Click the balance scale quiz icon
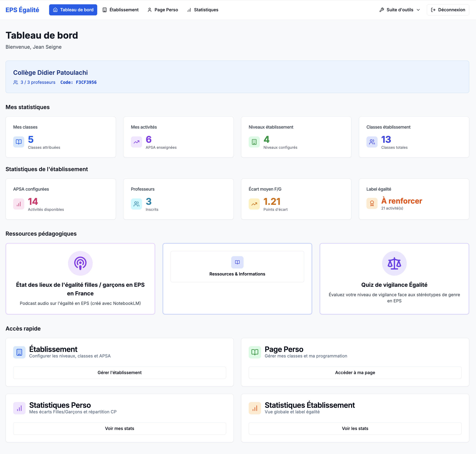This screenshot has width=476, height=454. [x=394, y=263]
